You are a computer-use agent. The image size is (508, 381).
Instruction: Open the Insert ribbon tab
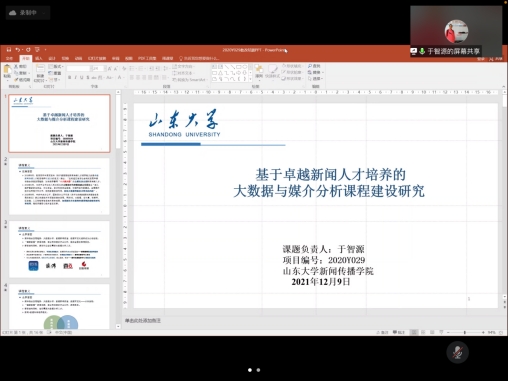(39, 58)
